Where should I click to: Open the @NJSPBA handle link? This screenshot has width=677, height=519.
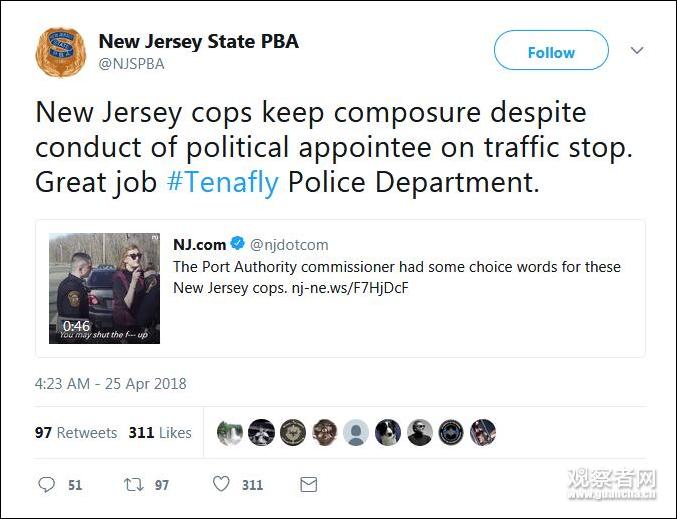pyautogui.click(x=131, y=64)
